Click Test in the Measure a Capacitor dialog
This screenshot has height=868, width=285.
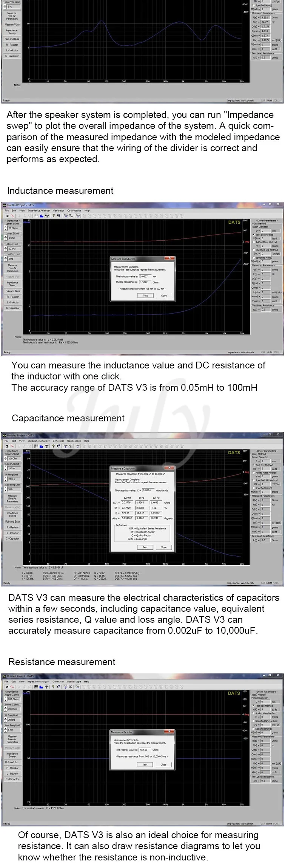click(x=145, y=547)
